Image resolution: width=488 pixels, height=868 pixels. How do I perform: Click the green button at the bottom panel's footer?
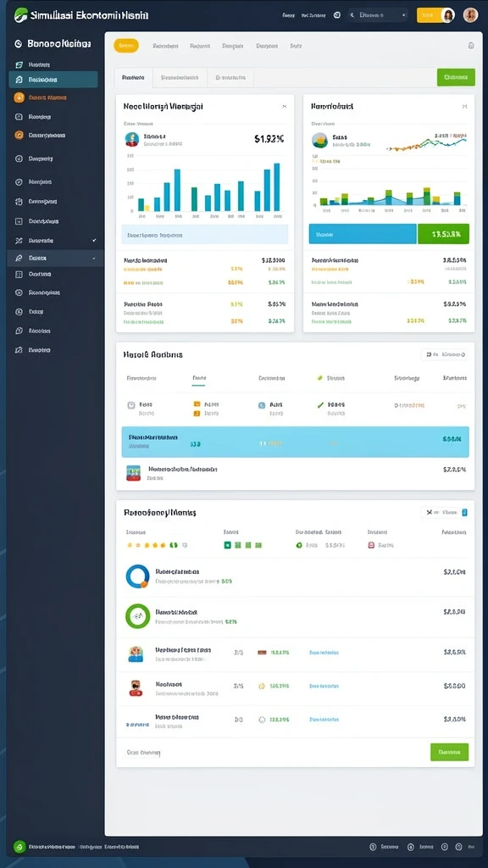[x=449, y=753]
